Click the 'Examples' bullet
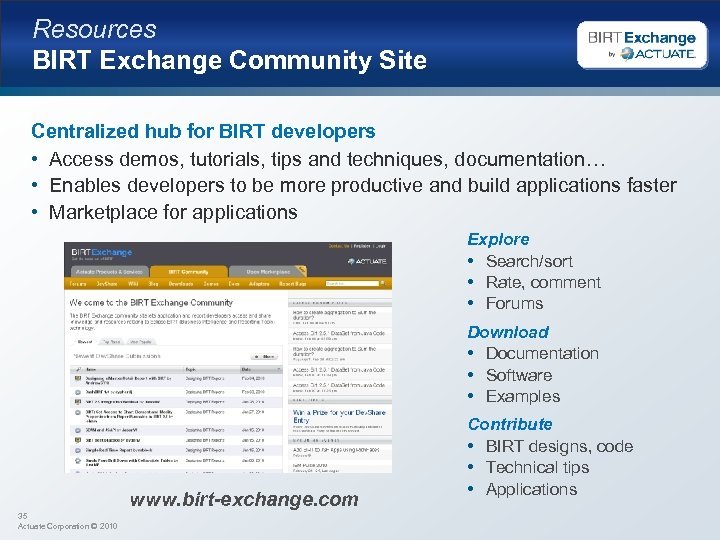This screenshot has width=720, height=540. click(523, 396)
